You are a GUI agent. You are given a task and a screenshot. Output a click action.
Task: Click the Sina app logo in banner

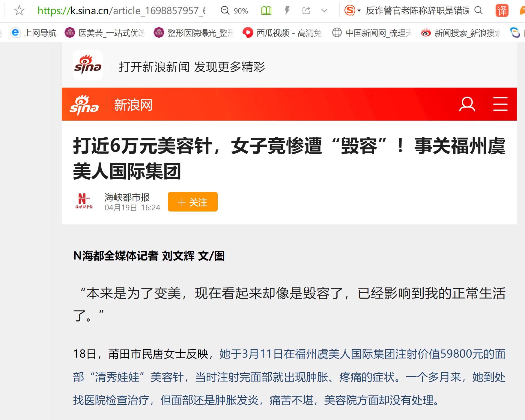[88, 65]
